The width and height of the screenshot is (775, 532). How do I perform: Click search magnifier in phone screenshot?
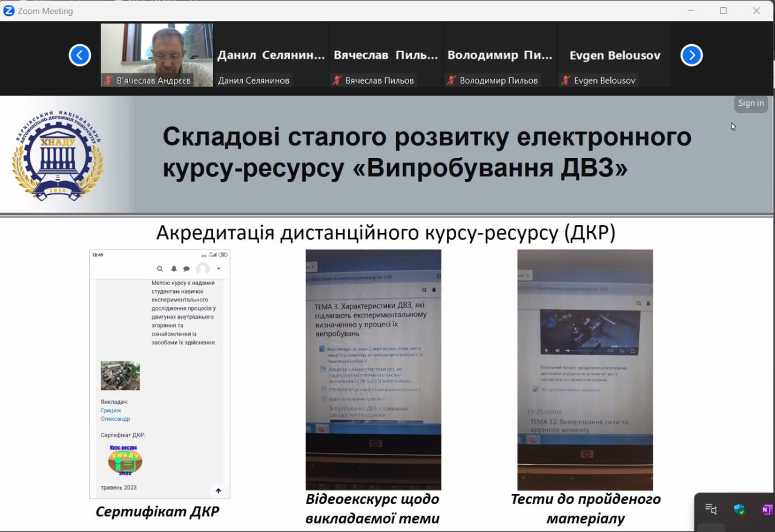[x=160, y=269]
